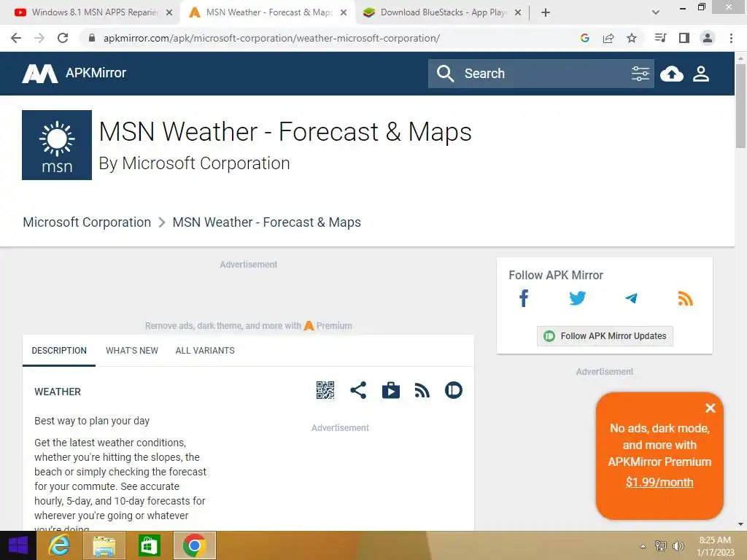The height and width of the screenshot is (560, 747).
Task: Open volume control in system tray
Action: coord(678,546)
